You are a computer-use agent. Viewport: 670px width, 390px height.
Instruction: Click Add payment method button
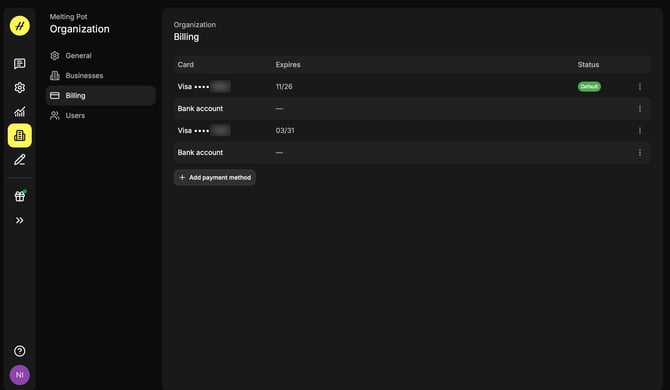point(215,177)
